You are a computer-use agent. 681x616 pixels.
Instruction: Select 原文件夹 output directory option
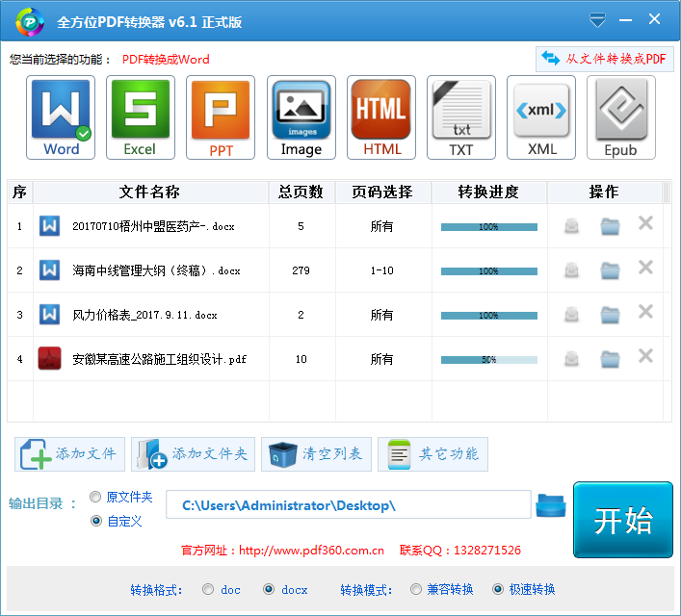95,498
